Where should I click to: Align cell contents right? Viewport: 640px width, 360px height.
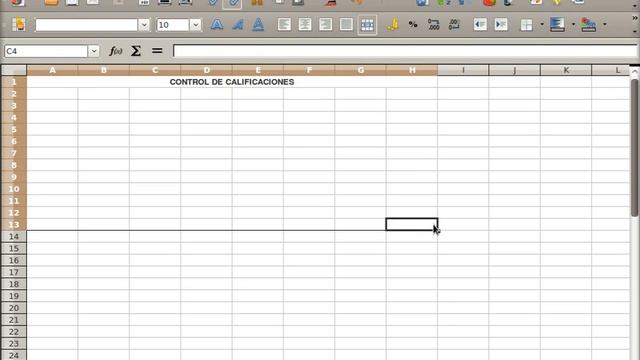325,24
